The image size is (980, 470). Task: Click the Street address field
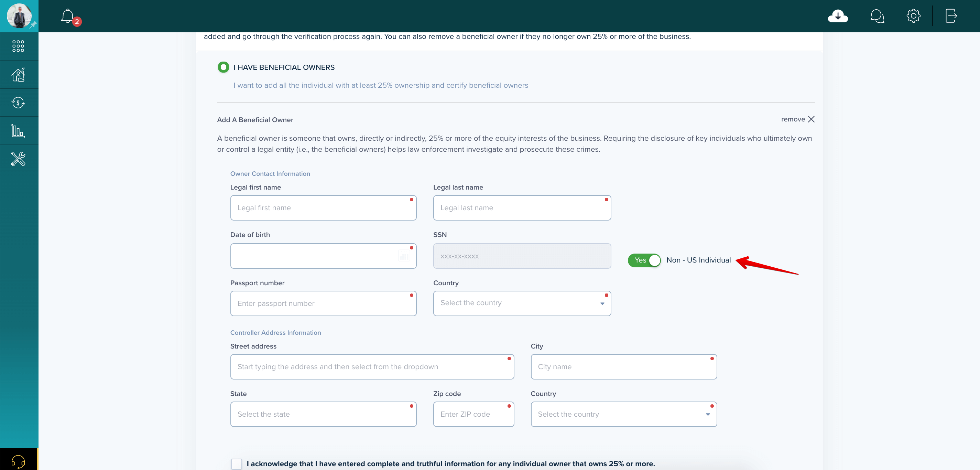(x=372, y=366)
